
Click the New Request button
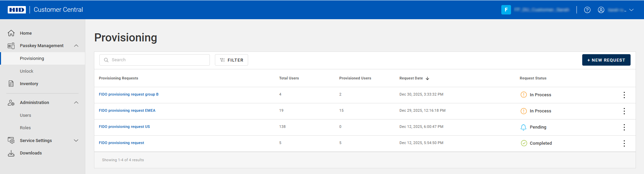pos(606,60)
